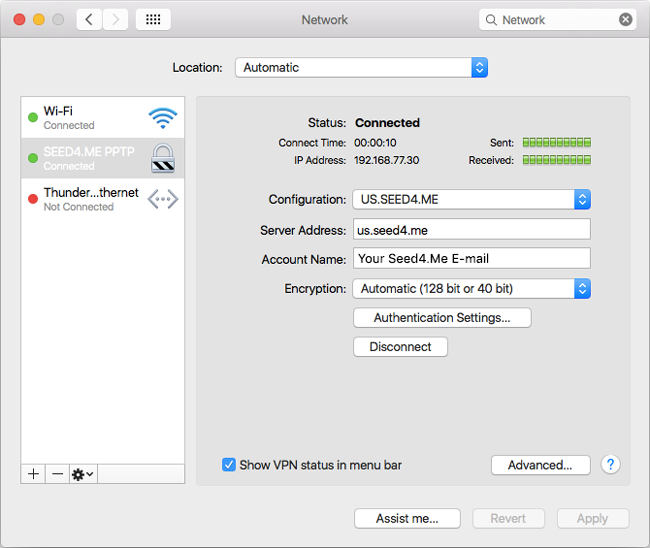650x548 pixels.
Task: Open the Encryption dropdown menu
Action: (471, 288)
